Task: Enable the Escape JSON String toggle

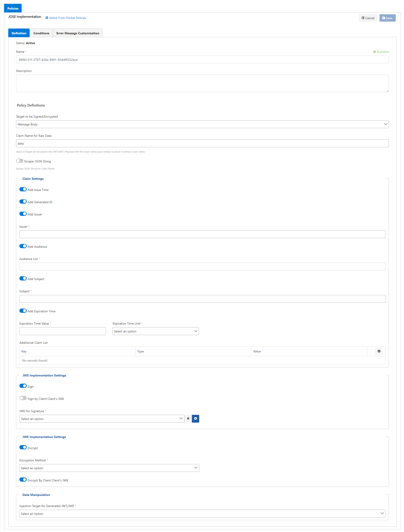Action: tap(20, 161)
